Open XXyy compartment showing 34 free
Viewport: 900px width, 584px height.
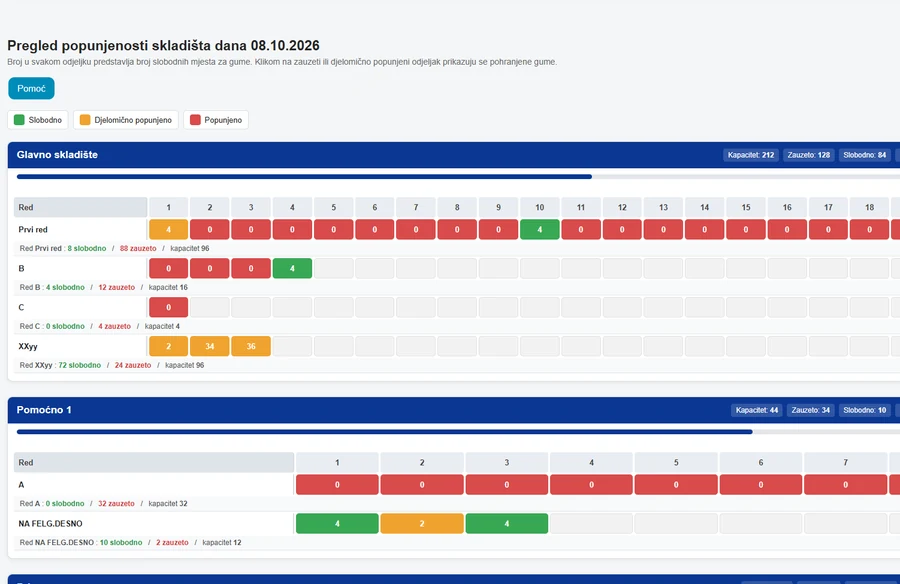tap(210, 346)
